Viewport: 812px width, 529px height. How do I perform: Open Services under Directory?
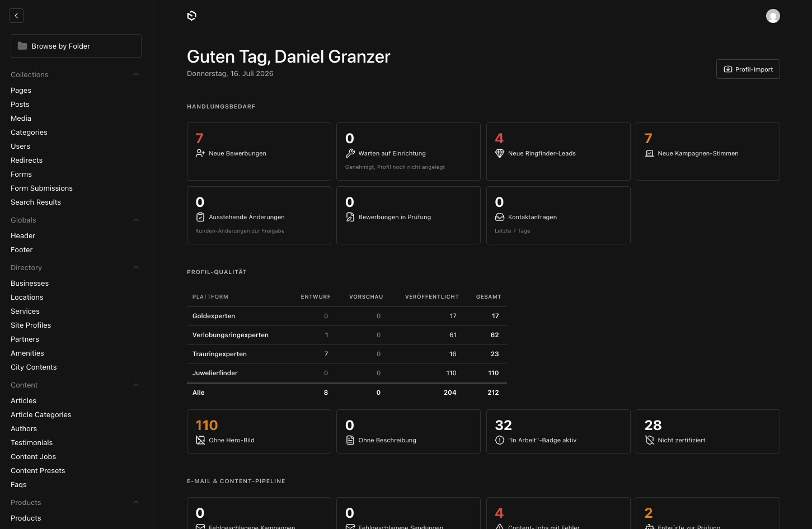click(25, 311)
